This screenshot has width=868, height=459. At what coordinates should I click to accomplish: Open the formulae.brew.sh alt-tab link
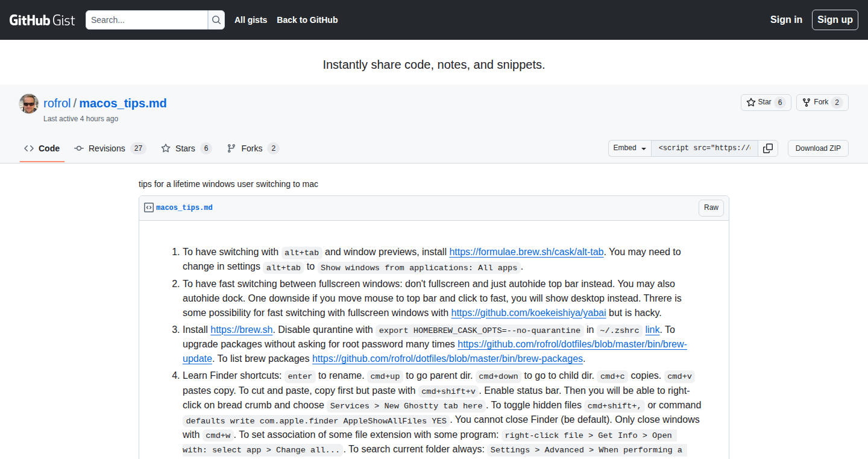pyautogui.click(x=527, y=252)
